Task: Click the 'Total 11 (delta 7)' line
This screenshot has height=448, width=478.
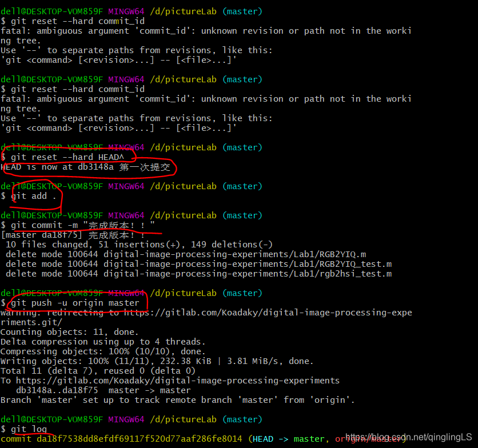Action: tap(98, 371)
